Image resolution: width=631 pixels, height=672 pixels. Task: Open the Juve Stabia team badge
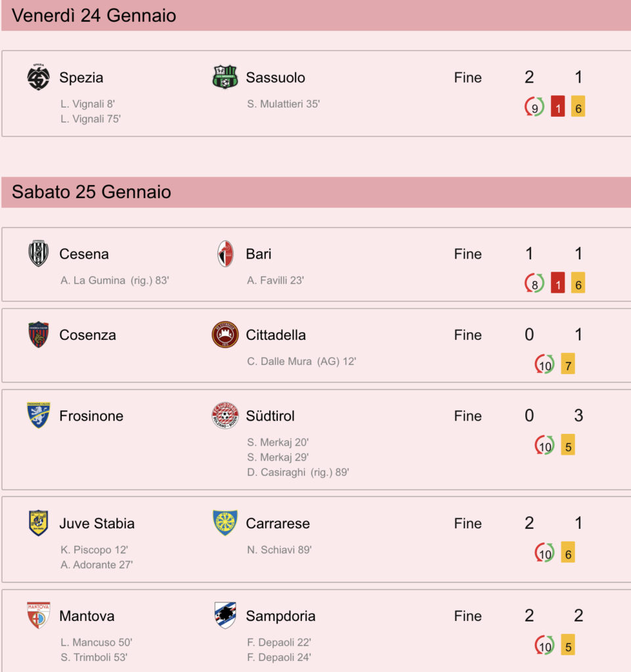[x=38, y=523]
